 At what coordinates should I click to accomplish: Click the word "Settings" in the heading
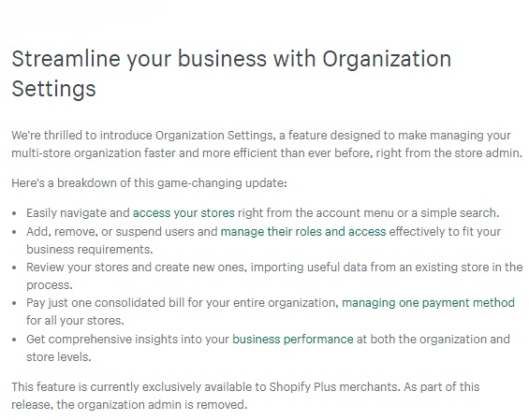point(53,89)
